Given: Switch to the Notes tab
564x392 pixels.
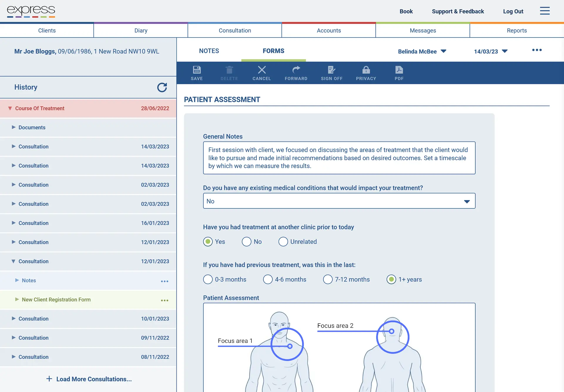Looking at the screenshot, I should [209, 51].
